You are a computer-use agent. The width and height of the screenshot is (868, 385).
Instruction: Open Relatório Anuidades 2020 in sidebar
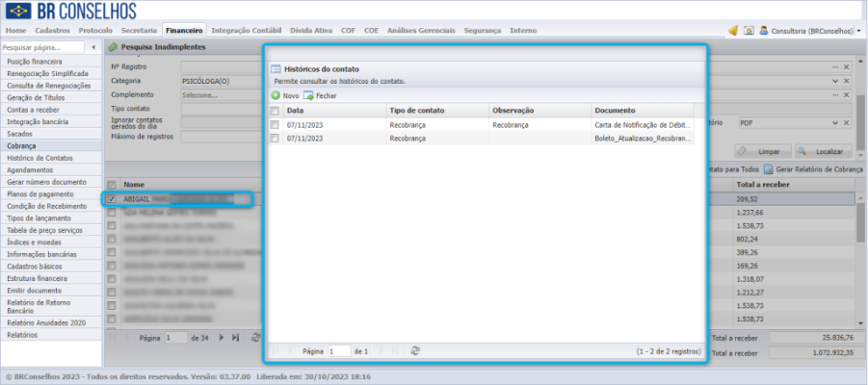click(51, 322)
